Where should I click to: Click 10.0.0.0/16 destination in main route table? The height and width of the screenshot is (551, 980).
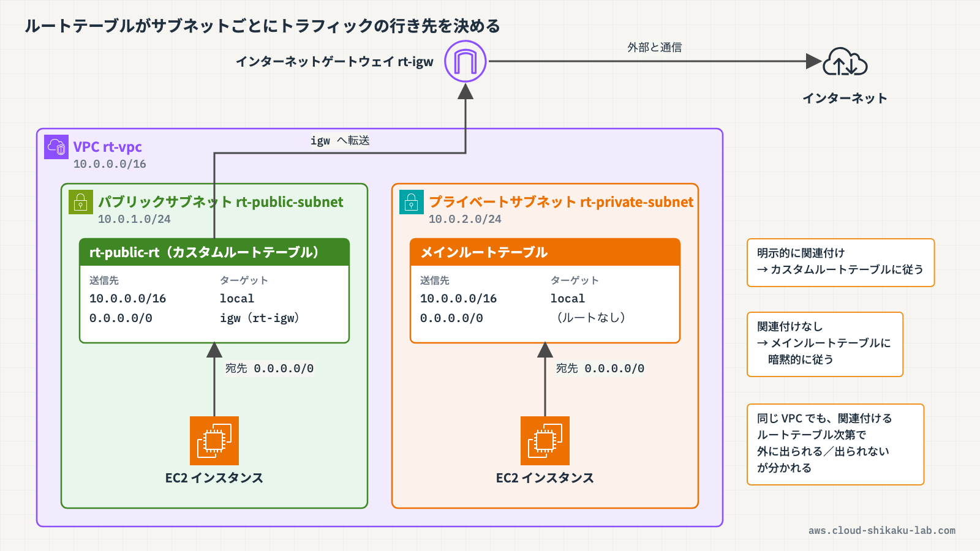tap(458, 299)
